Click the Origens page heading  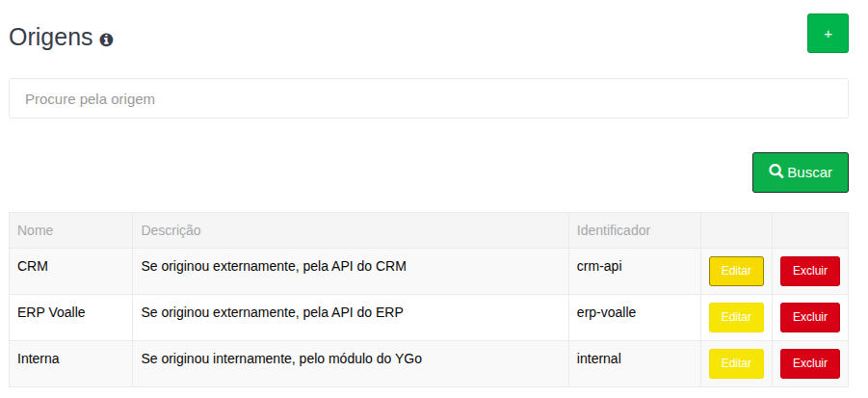[x=51, y=38]
